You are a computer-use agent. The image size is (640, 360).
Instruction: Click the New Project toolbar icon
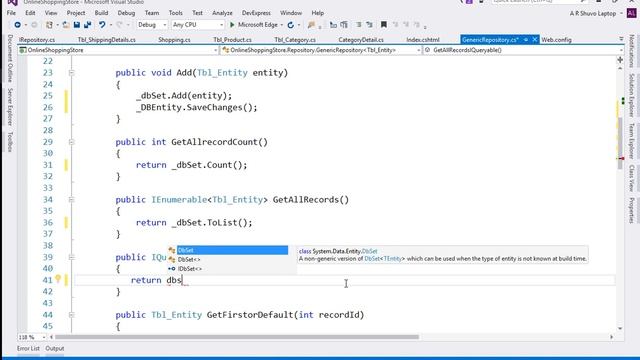[49, 25]
